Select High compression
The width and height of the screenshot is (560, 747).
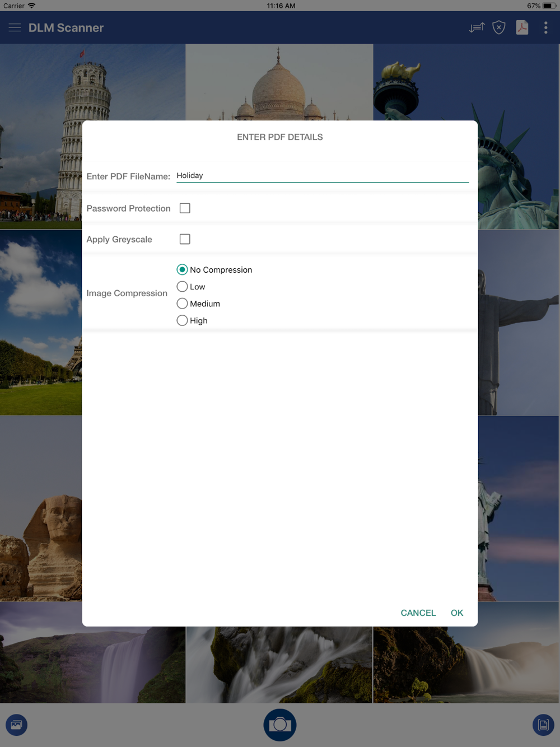tap(192, 320)
